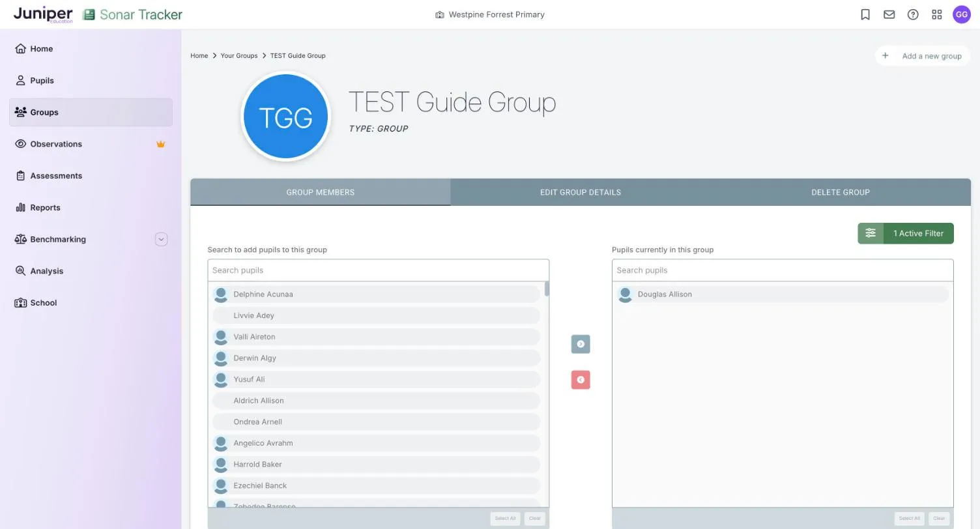The height and width of the screenshot is (529, 980).
Task: Open the GG user avatar menu
Action: [x=962, y=14]
